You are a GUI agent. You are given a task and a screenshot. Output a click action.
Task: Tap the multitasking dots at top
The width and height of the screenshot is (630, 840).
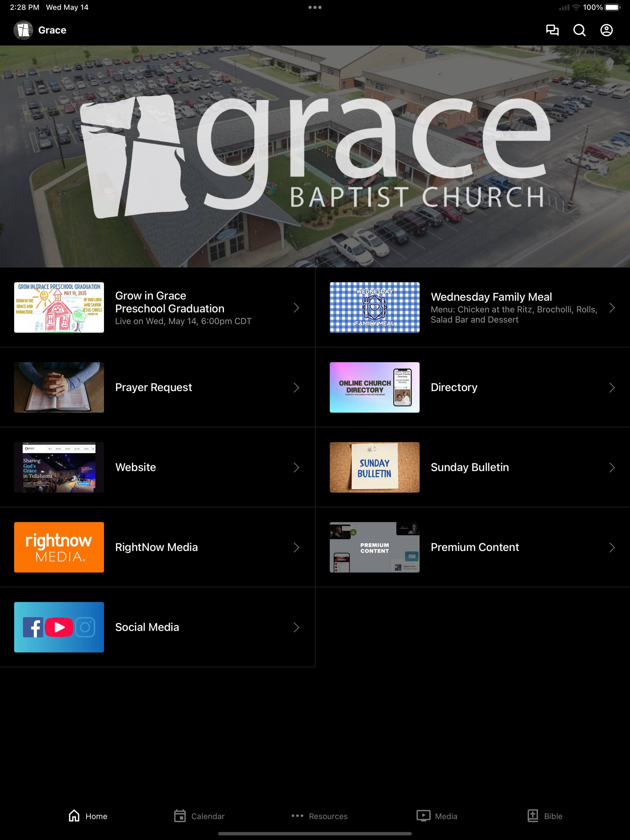pos(315,7)
